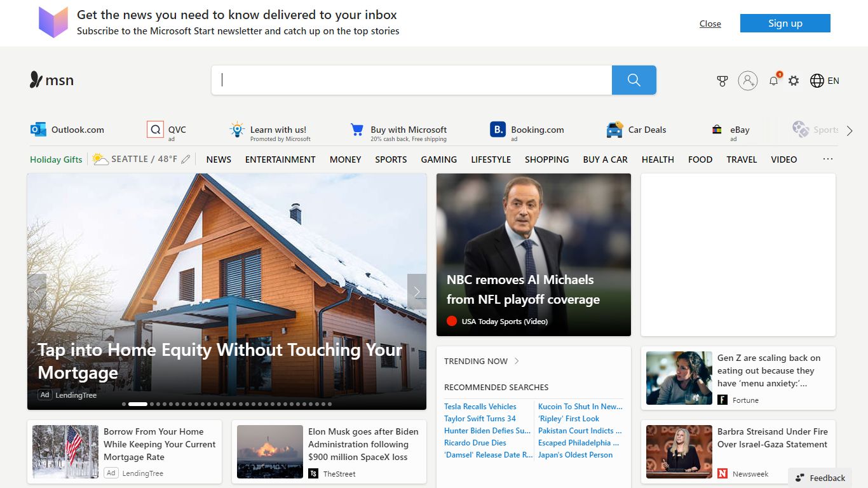Open the settings gear

794,81
